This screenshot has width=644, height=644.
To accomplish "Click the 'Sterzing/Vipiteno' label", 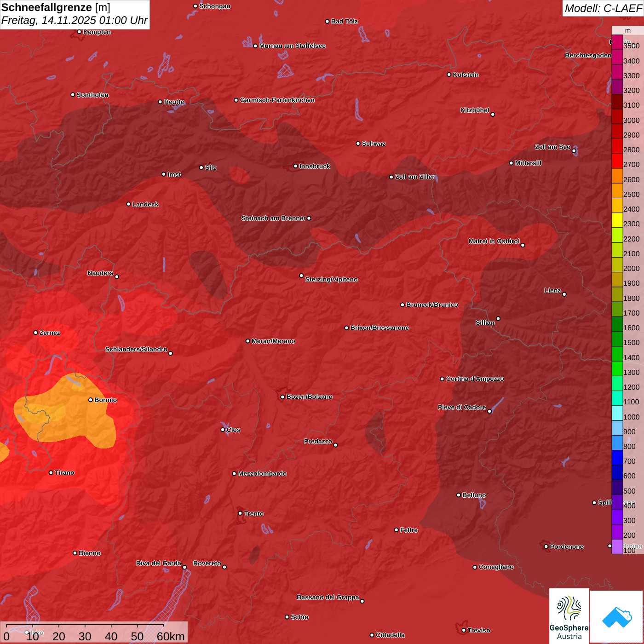I will tap(331, 279).
